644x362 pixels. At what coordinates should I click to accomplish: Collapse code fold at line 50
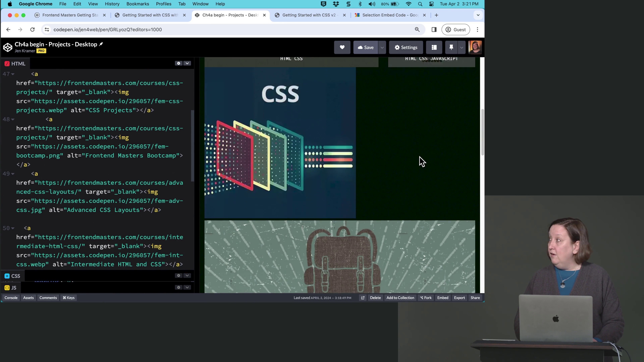13,228
